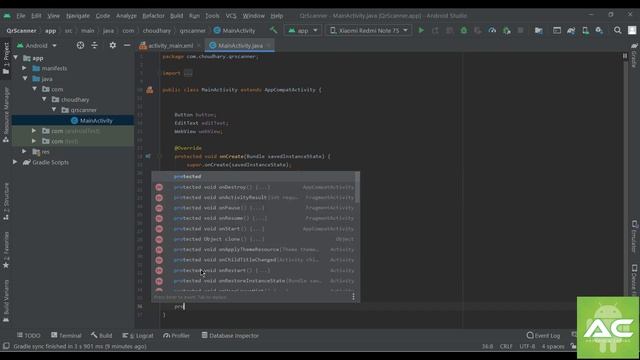Open the Profile app gauge icon
Image resolution: width=640 pixels, height=360 pixels.
point(492,30)
